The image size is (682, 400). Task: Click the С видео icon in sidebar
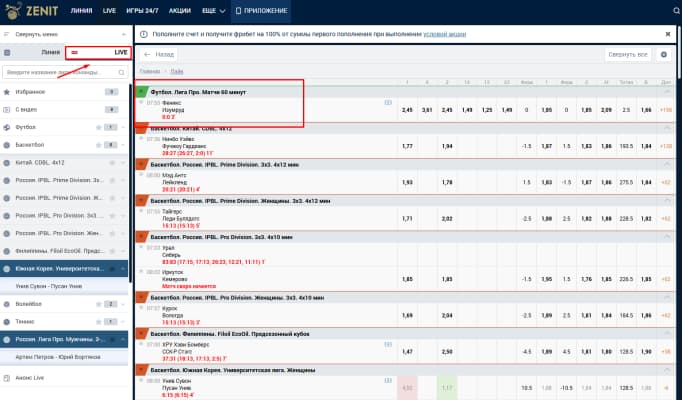[x=7, y=110]
